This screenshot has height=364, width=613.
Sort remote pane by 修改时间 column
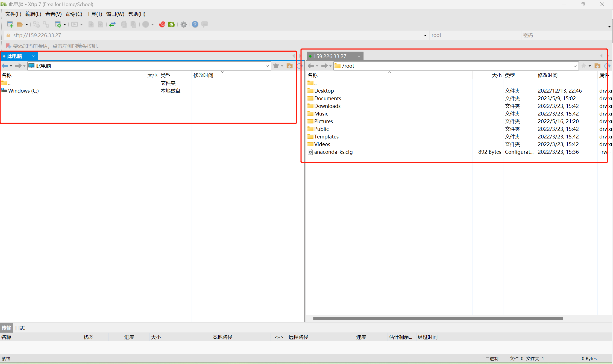(567, 75)
